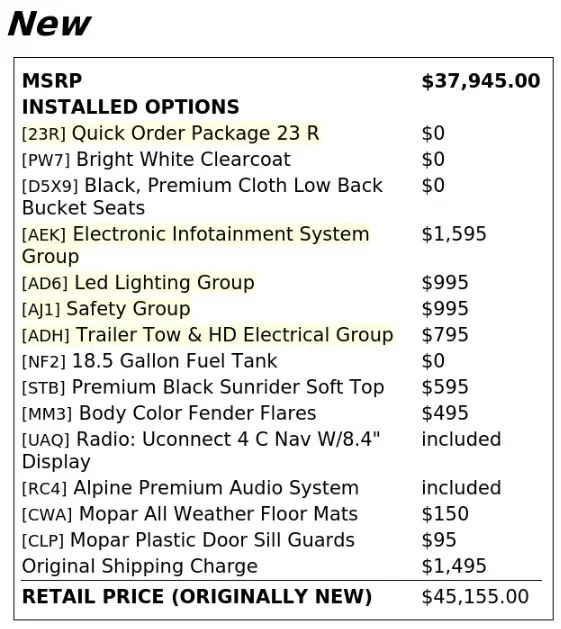The width and height of the screenshot is (561, 629).
Task: Click the Mopar All Weather Floor Mats line
Action: (x=190, y=514)
